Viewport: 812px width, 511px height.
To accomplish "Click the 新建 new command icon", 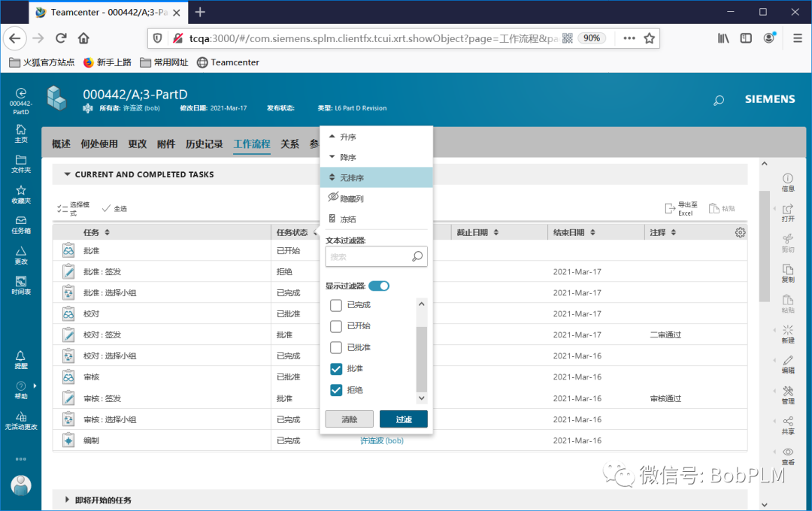I will pos(788,334).
